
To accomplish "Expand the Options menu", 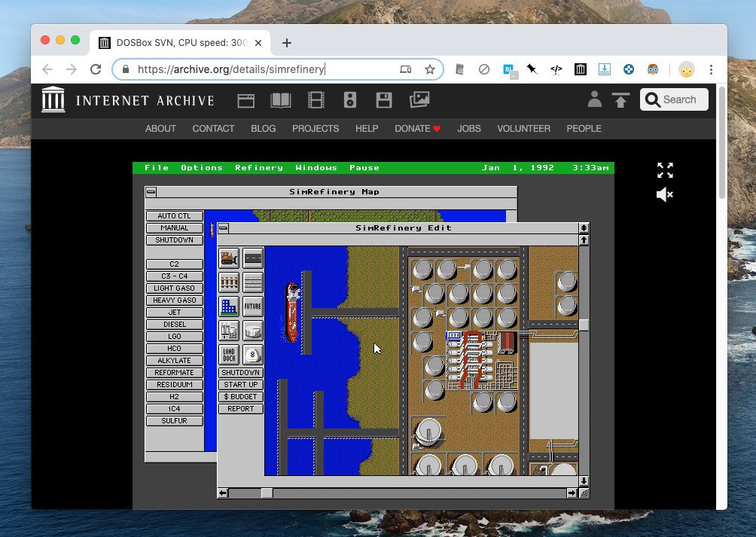I will (201, 168).
